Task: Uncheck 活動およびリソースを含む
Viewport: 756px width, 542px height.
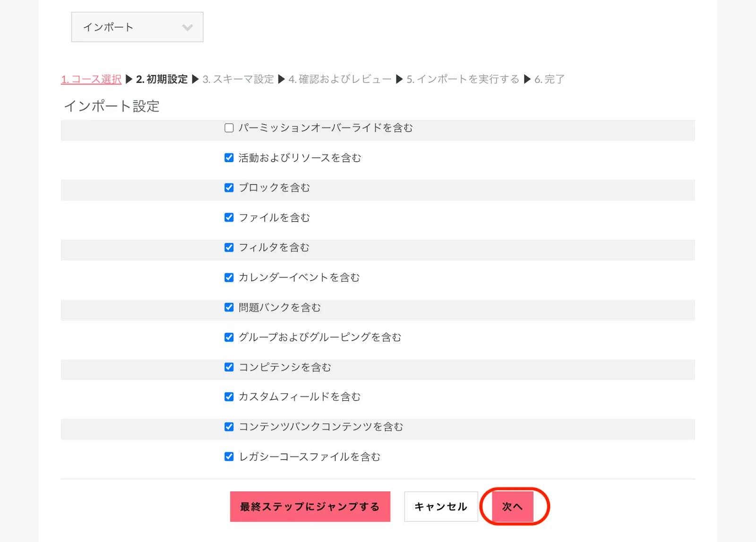Action: (x=229, y=158)
